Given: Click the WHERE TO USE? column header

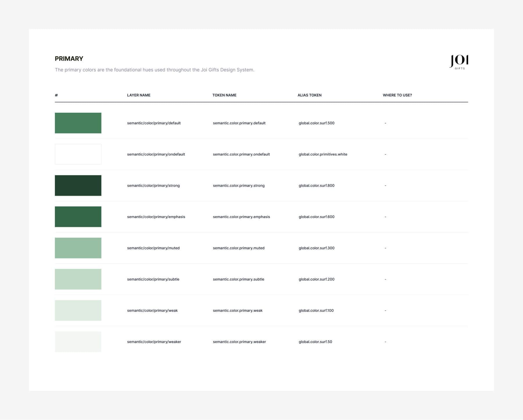Looking at the screenshot, I should tap(397, 95).
